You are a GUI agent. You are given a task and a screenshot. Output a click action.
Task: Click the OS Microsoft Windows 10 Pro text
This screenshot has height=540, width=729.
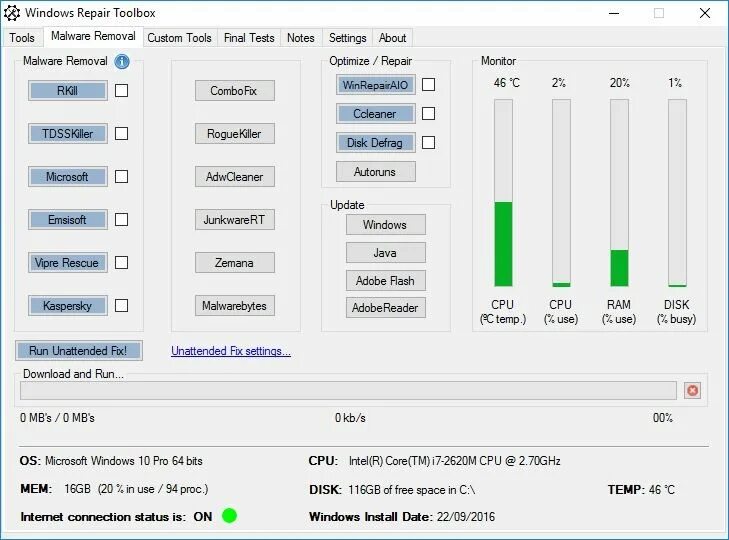111,461
